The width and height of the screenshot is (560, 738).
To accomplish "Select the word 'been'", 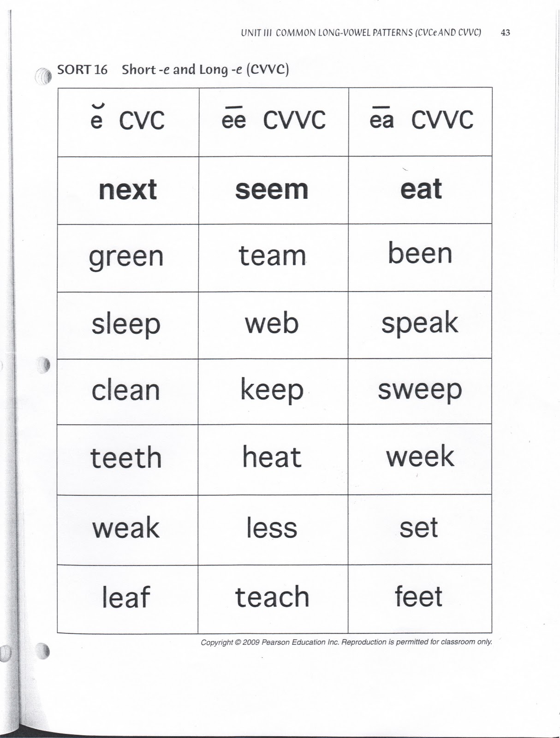I will [x=420, y=253].
